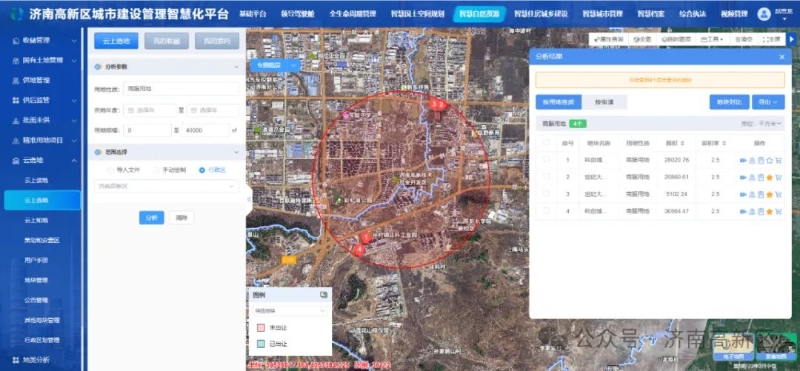800x371 pixels.
Task: Open the document icon in row 4
Action: (761, 211)
